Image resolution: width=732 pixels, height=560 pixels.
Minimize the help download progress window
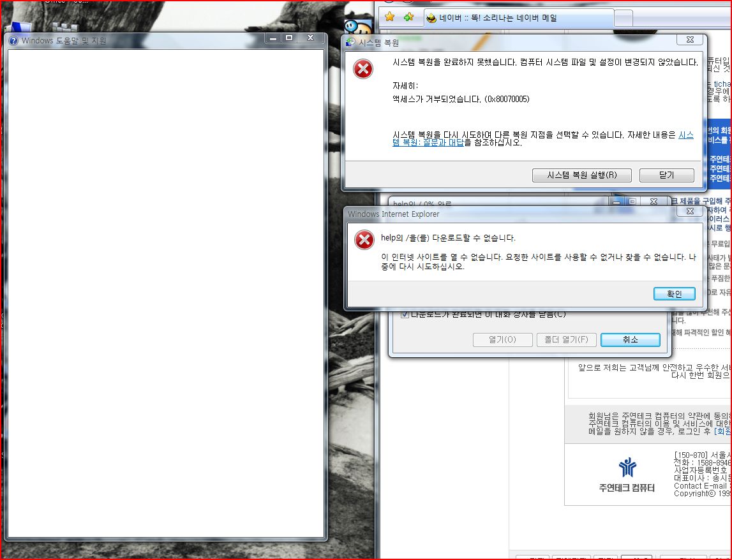[616, 201]
